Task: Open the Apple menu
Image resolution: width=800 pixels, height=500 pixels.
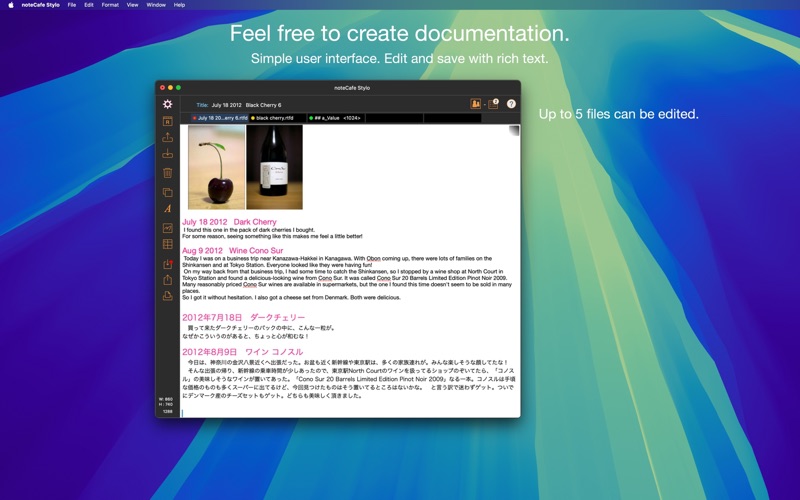Action: [x=11, y=5]
